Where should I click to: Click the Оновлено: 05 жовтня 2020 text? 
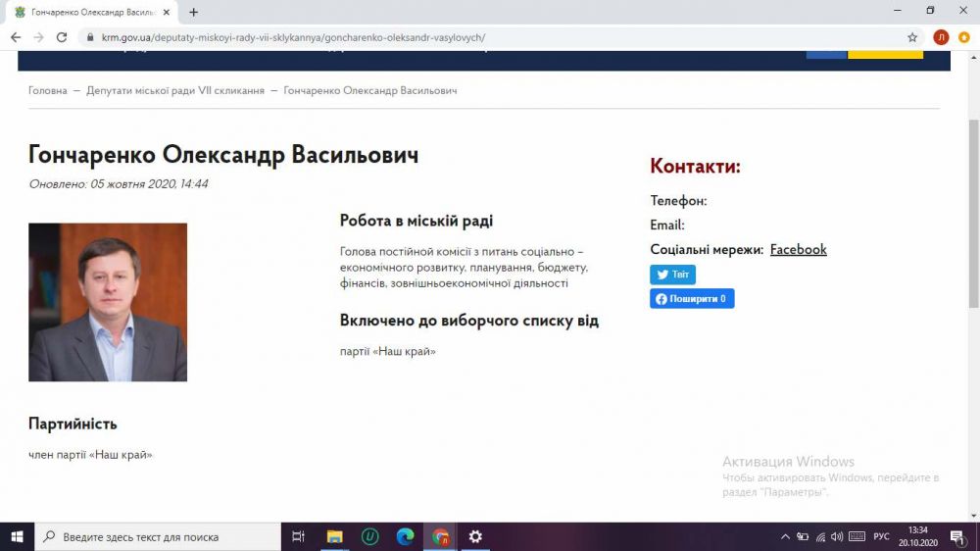pyautogui.click(x=119, y=184)
